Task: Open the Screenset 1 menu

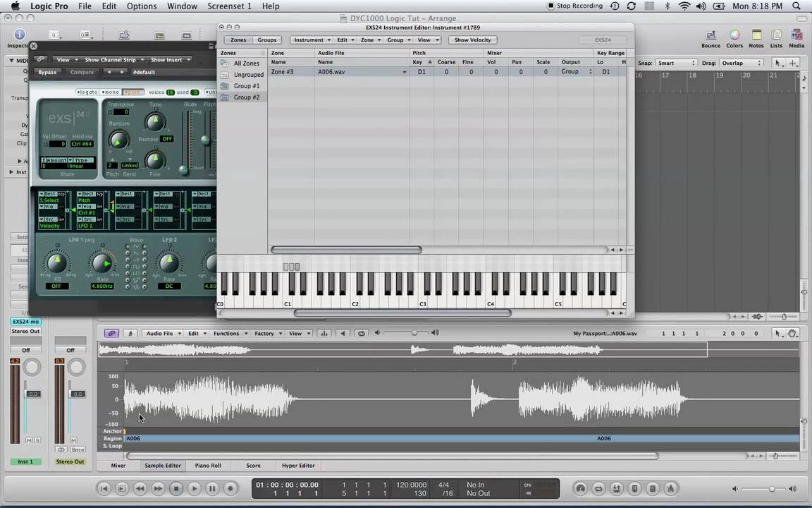Action: (x=229, y=6)
